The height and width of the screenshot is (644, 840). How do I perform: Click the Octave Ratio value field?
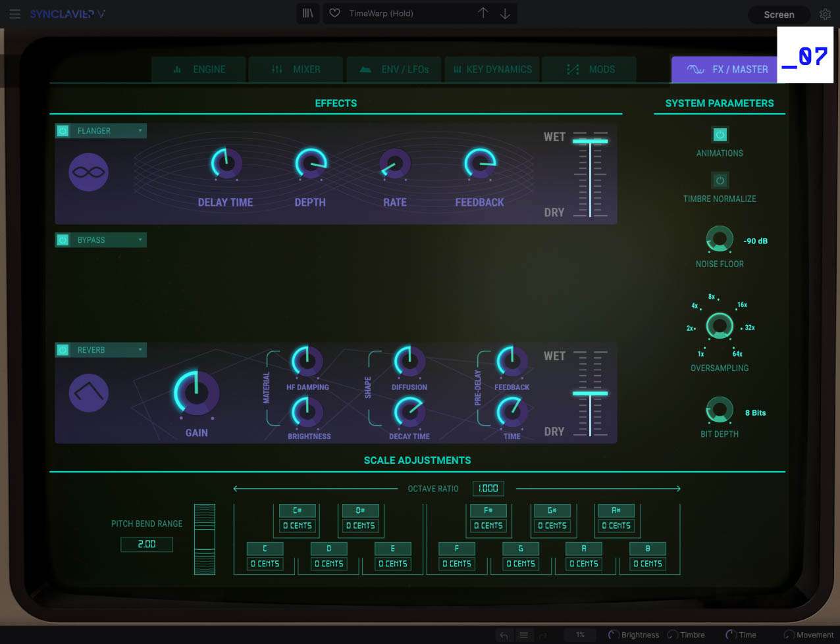[488, 488]
